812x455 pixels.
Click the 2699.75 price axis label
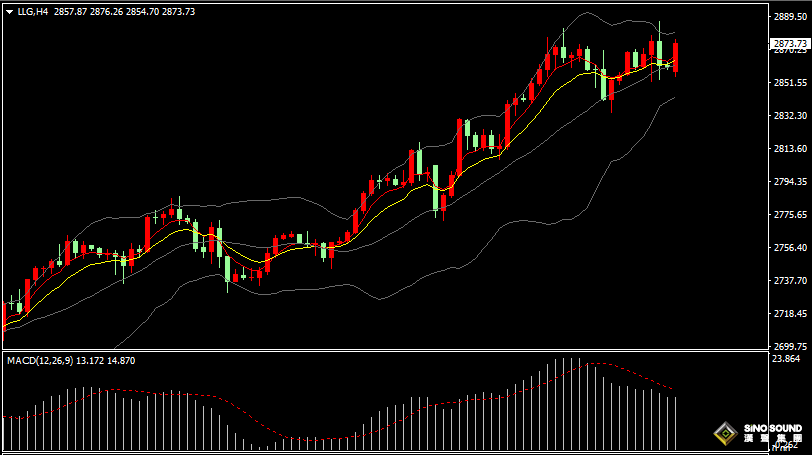coord(790,346)
